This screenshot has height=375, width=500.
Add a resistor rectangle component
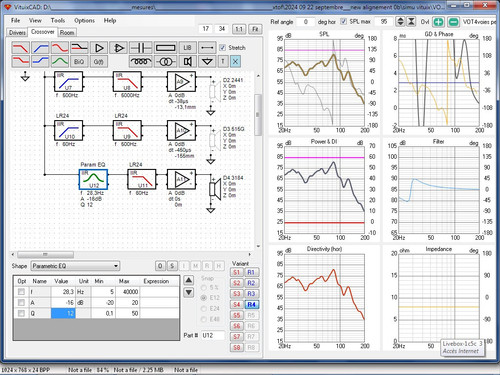(165, 48)
